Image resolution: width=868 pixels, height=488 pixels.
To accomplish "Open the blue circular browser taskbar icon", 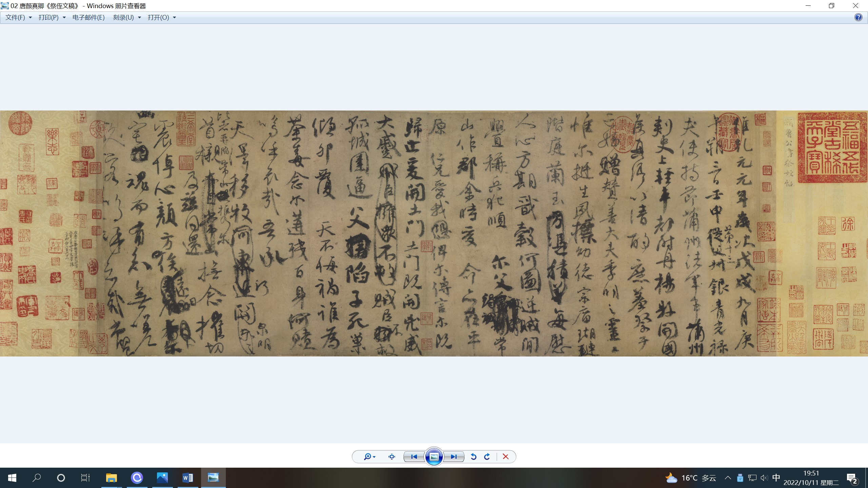I will click(x=137, y=478).
